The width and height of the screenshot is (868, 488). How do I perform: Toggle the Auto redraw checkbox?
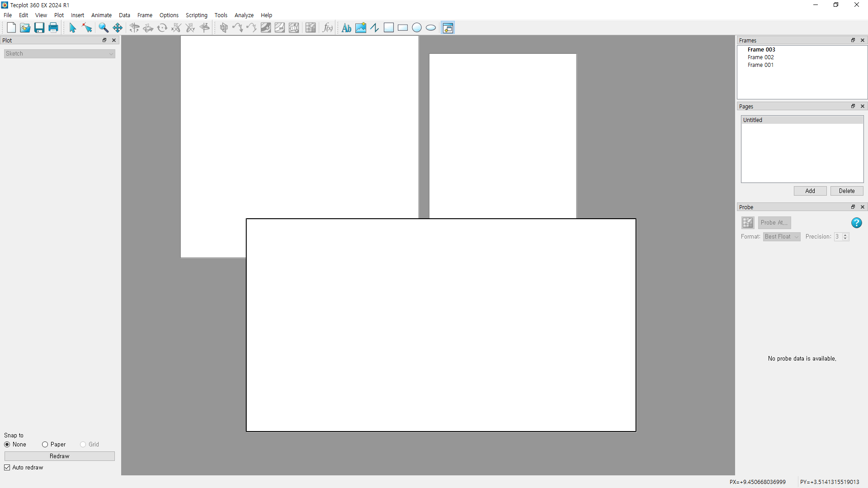coord(7,468)
